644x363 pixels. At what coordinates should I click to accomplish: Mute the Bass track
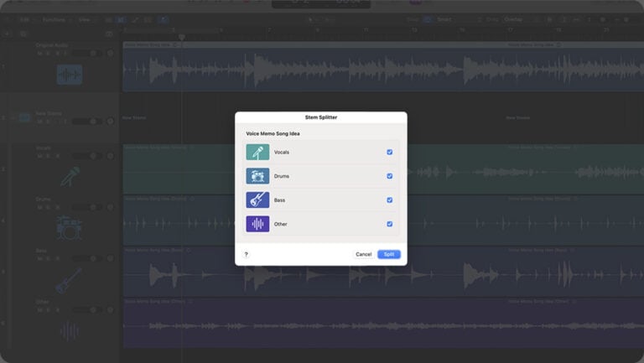tap(40, 259)
